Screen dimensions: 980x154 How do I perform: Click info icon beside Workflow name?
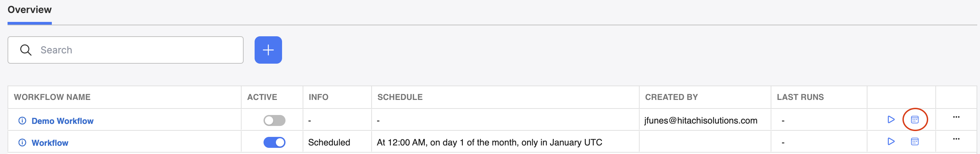point(22,143)
